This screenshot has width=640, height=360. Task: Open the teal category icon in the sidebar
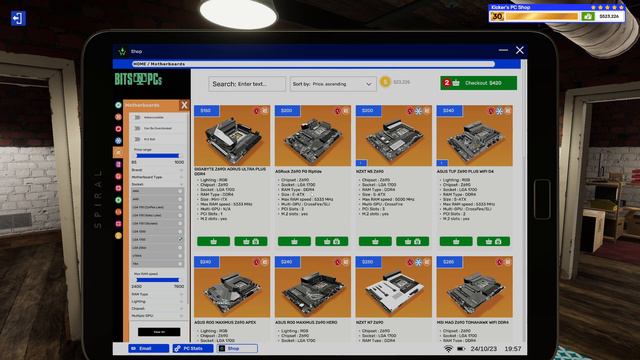click(118, 105)
